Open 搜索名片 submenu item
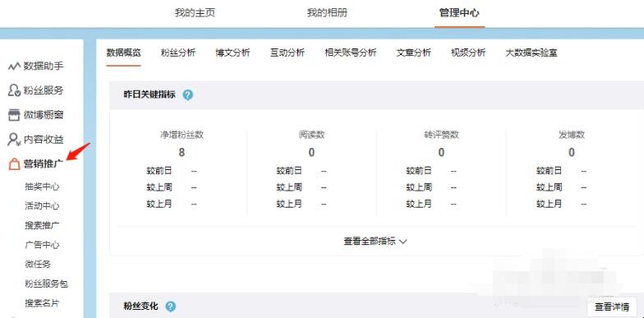 click(42, 303)
